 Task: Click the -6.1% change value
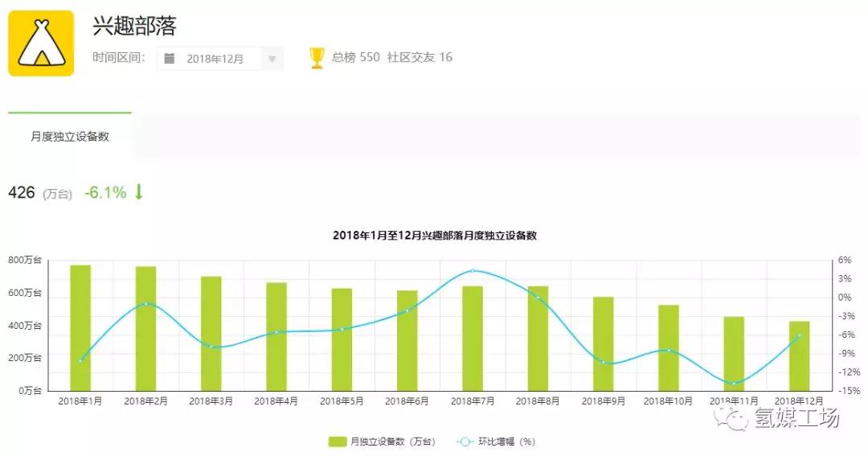[x=105, y=192]
